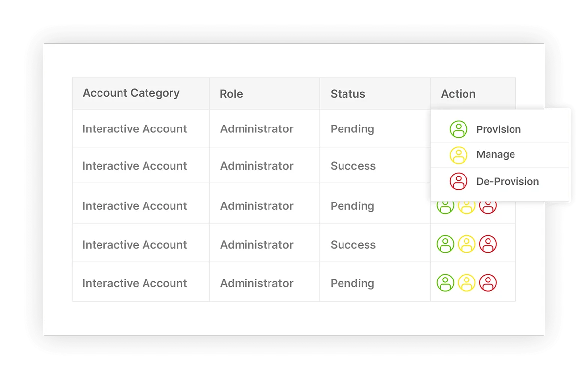588x380 pixels.
Task: Select the Provision text in the action menu
Action: pyautogui.click(x=498, y=129)
